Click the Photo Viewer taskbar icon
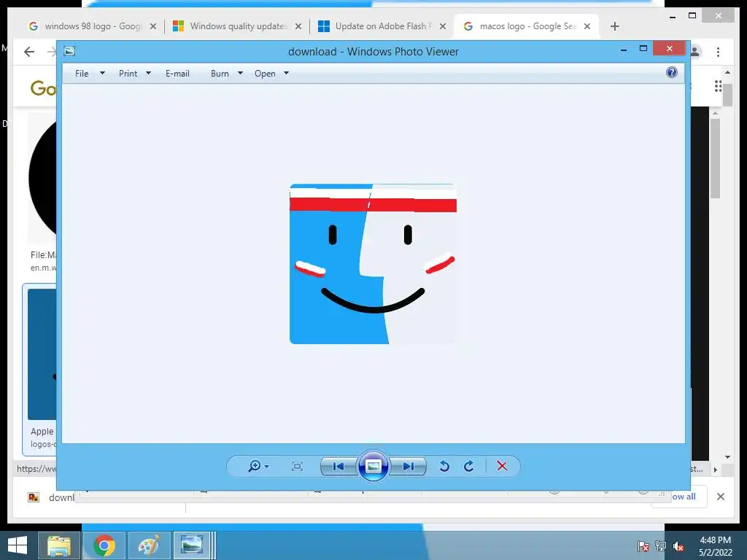The width and height of the screenshot is (747, 560). tap(193, 545)
